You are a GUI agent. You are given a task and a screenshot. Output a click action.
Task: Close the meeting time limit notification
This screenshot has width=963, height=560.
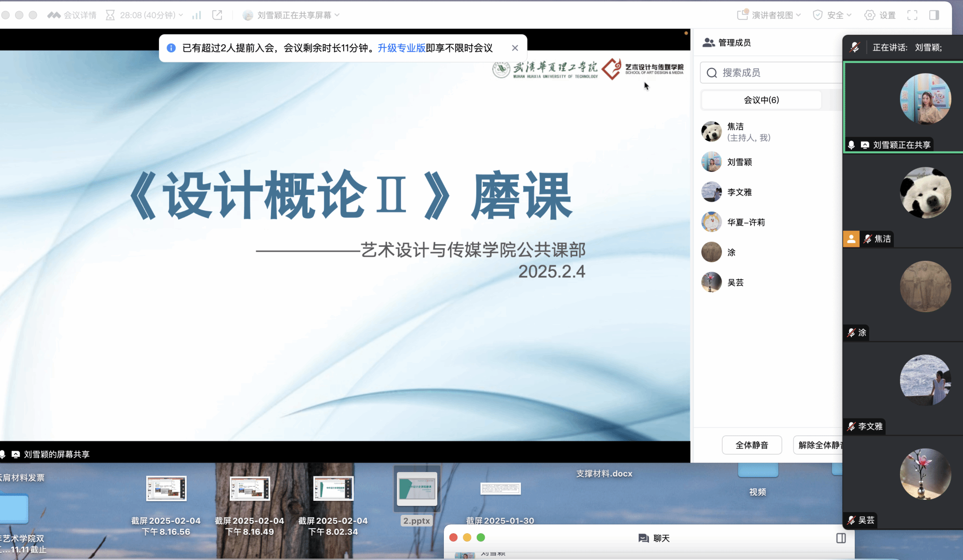coord(515,48)
